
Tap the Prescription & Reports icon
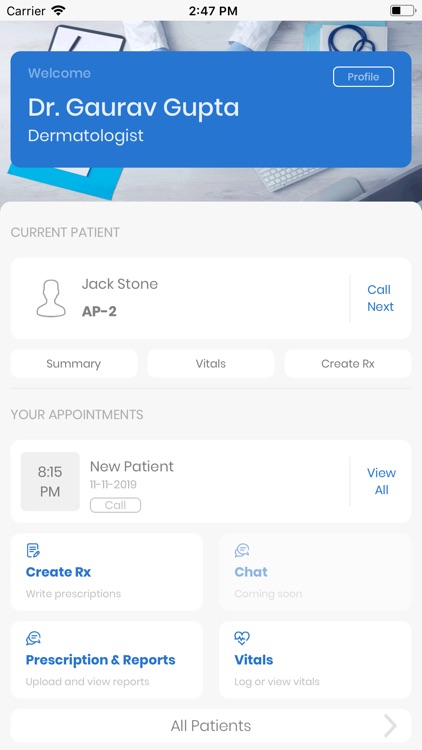coord(33,638)
